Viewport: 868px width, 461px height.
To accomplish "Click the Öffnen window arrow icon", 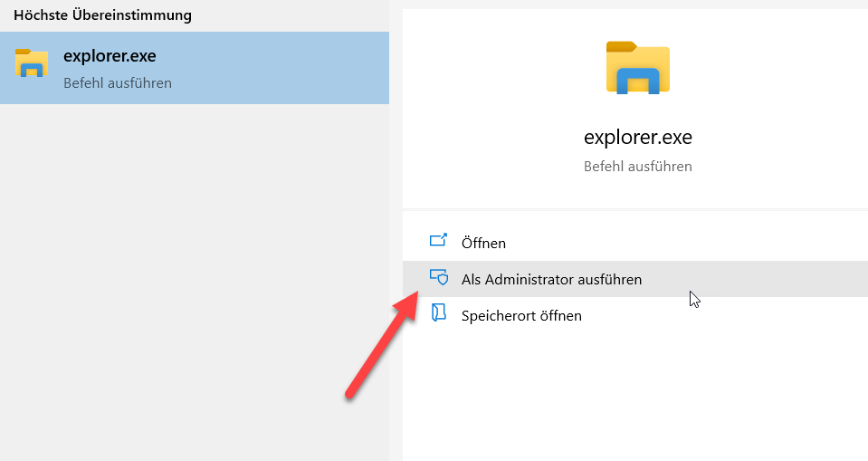I will tap(438, 240).
